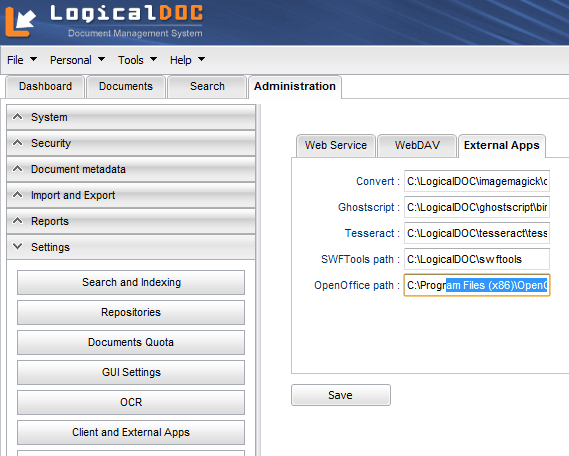The width and height of the screenshot is (569, 456).
Task: Click the Ghostscript path input field
Action: pos(477,207)
